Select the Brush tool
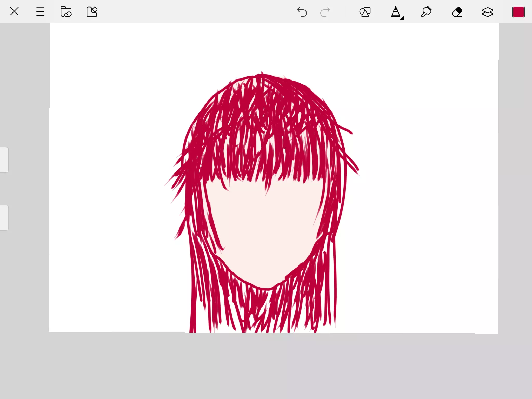The image size is (532, 399). tap(396, 12)
